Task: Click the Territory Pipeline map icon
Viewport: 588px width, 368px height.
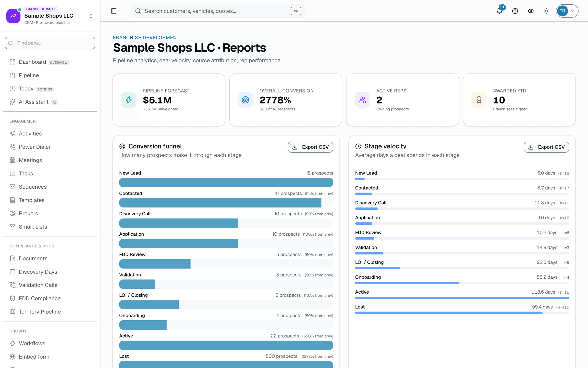Action: click(x=12, y=312)
